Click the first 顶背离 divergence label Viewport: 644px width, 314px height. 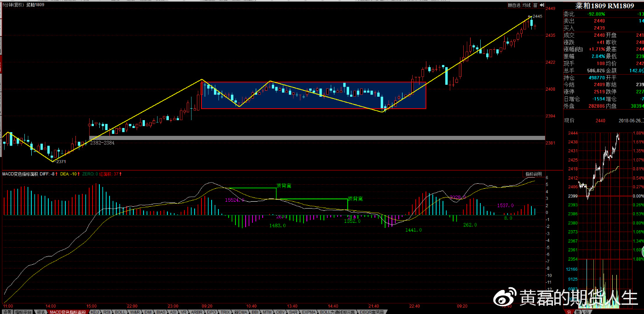click(x=284, y=186)
